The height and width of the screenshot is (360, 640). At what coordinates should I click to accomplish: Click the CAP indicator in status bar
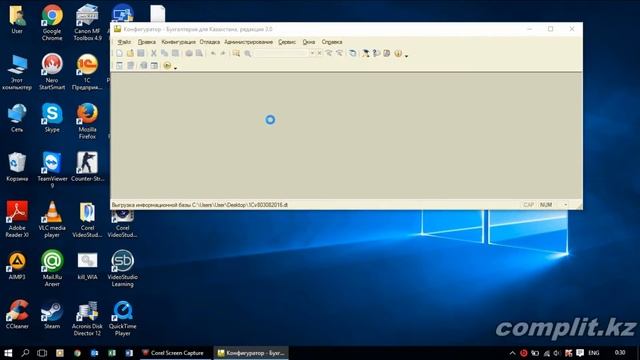pyautogui.click(x=528, y=205)
